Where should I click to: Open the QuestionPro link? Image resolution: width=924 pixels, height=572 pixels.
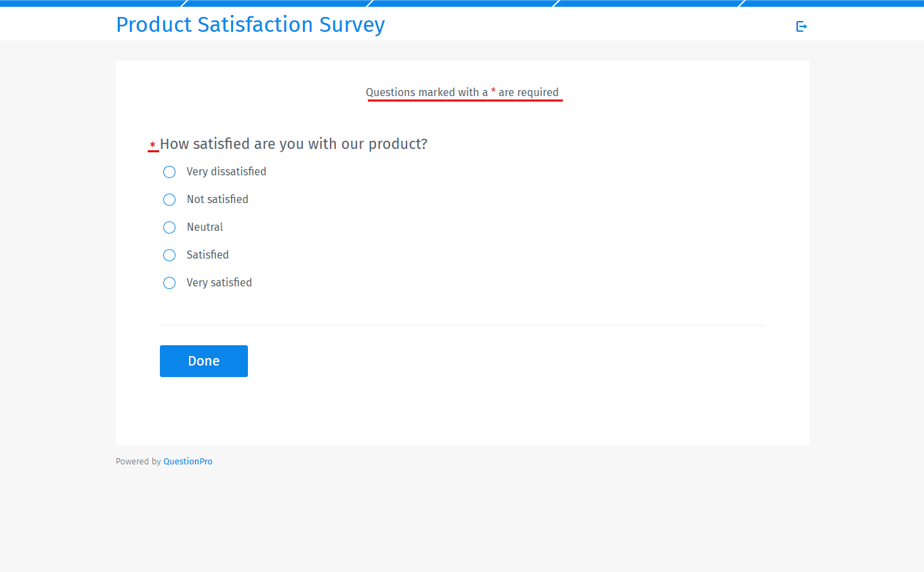coord(188,461)
